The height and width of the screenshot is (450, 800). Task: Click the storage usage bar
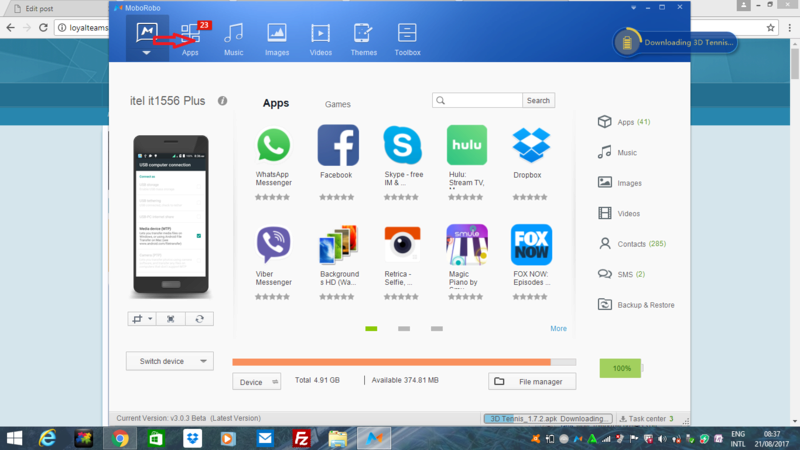click(x=404, y=362)
